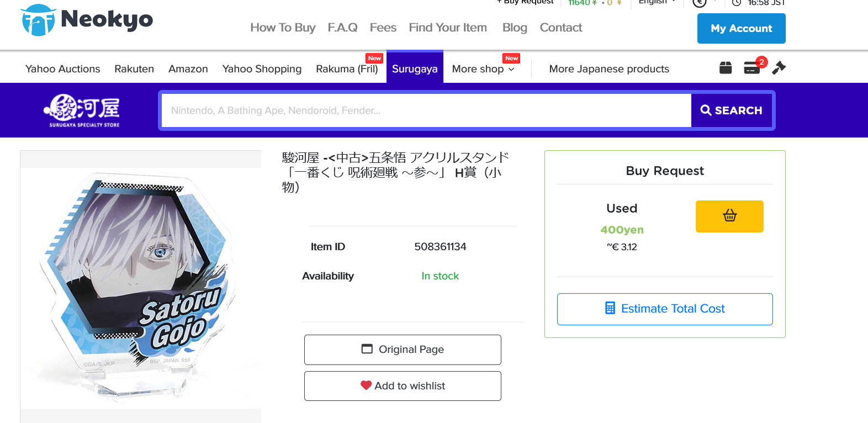Click the Estimate Total Cost button
This screenshot has height=423, width=868.
[x=665, y=309]
